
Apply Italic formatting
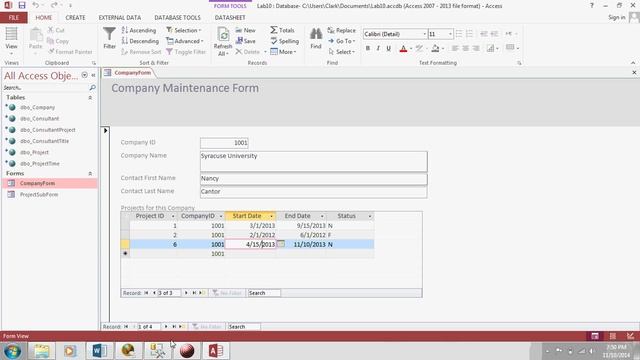pyautogui.click(x=378, y=48)
